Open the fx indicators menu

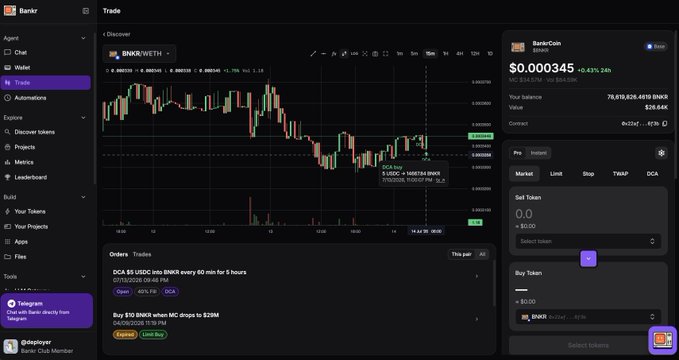coord(334,54)
